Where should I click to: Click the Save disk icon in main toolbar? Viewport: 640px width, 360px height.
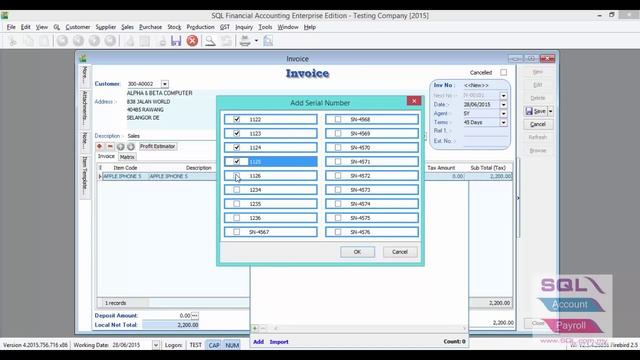point(176,41)
